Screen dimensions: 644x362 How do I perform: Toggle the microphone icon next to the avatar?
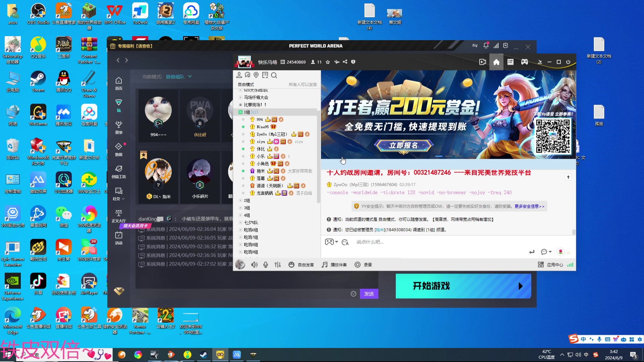(265, 264)
